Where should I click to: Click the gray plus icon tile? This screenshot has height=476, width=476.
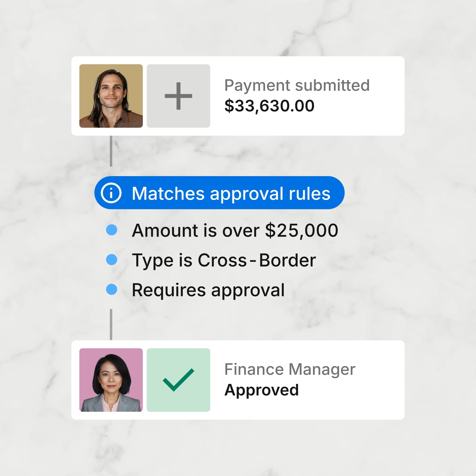178,96
